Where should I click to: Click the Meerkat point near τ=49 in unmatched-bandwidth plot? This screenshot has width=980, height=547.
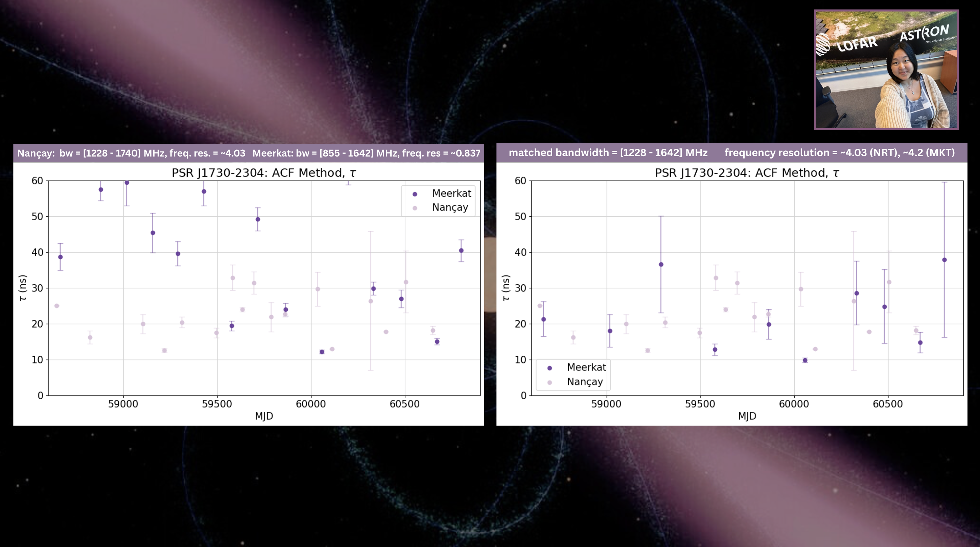[258, 219]
